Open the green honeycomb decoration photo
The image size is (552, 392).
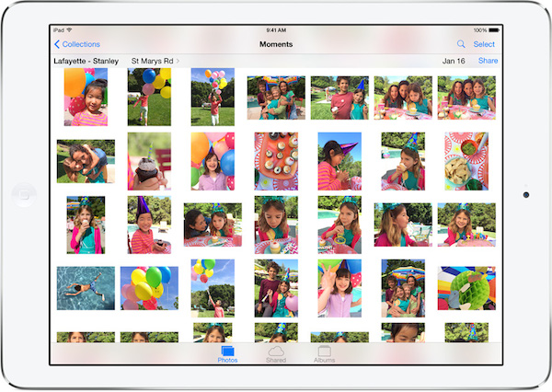(x=467, y=288)
